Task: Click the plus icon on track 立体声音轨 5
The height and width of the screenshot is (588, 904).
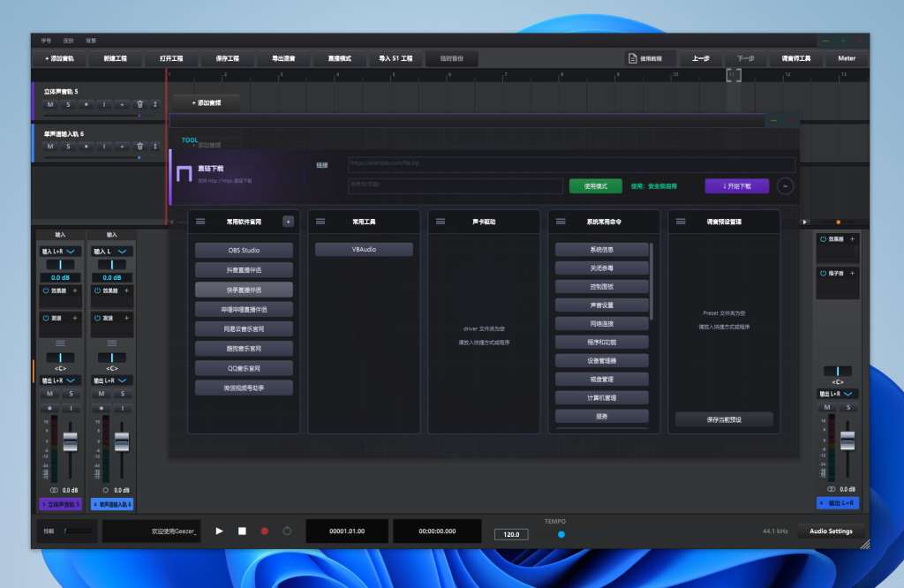Action: point(122,104)
